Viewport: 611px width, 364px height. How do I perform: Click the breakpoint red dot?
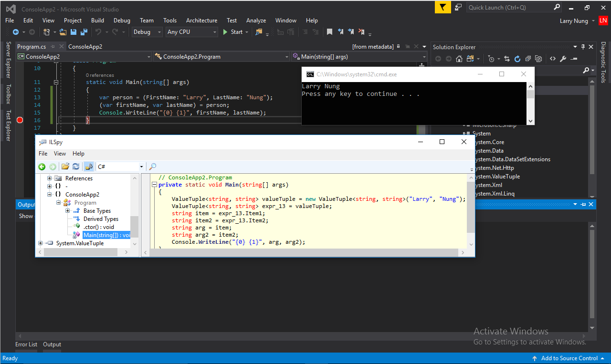pyautogui.click(x=20, y=120)
